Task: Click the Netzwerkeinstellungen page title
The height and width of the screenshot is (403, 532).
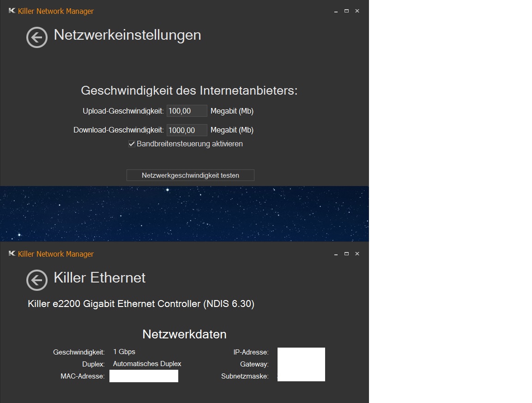Action: coord(127,35)
